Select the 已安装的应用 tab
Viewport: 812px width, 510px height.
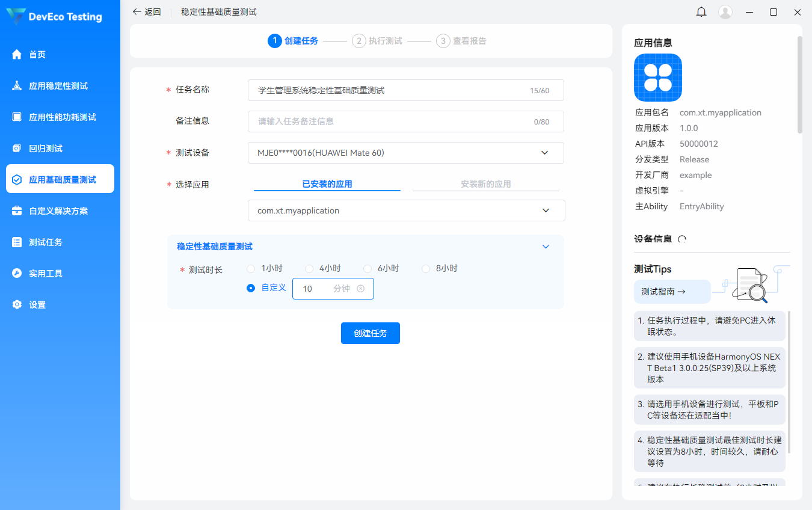point(327,184)
